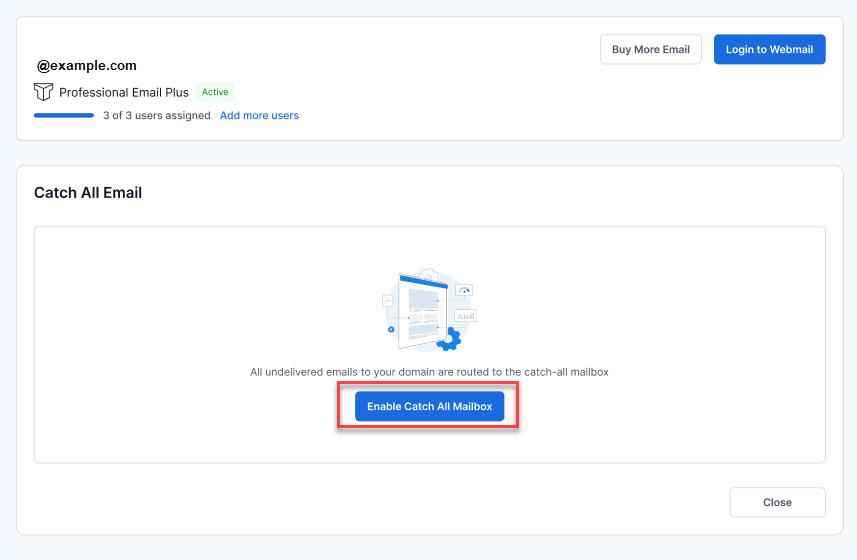
Task: Click the undelivered emails description text
Action: point(429,372)
